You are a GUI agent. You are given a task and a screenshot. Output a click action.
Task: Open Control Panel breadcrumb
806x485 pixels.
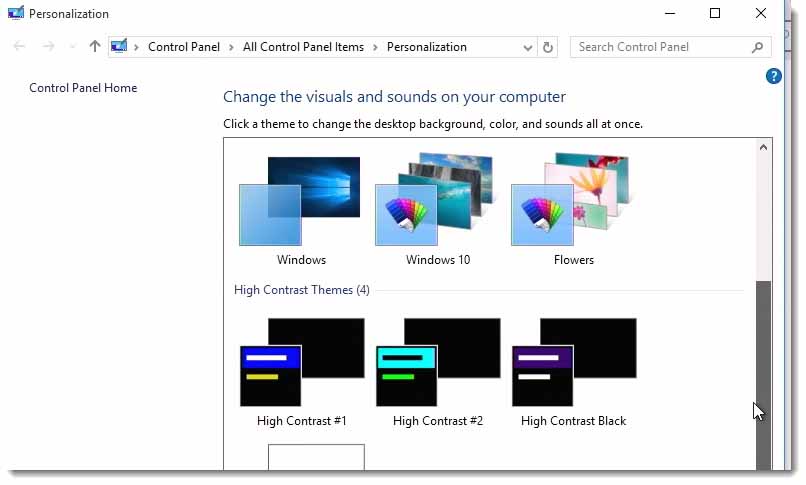click(184, 47)
